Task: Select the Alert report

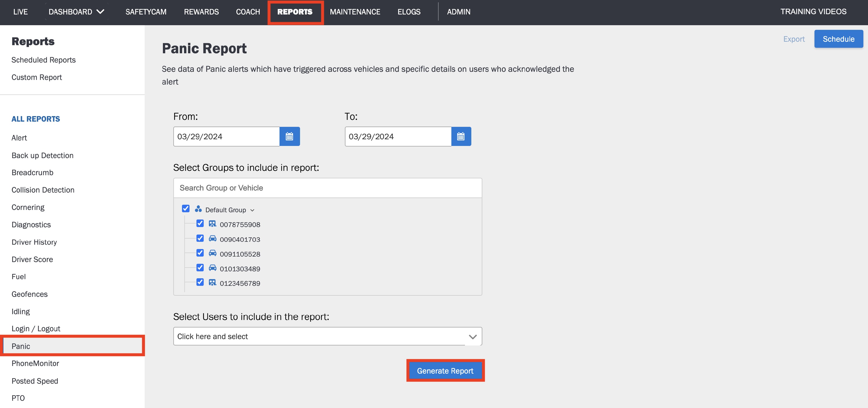Action: point(19,138)
